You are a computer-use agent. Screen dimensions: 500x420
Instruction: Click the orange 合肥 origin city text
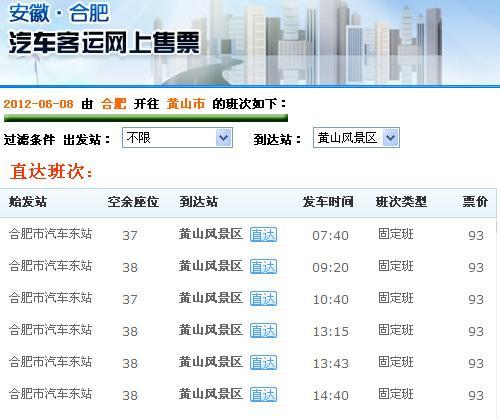click(114, 104)
